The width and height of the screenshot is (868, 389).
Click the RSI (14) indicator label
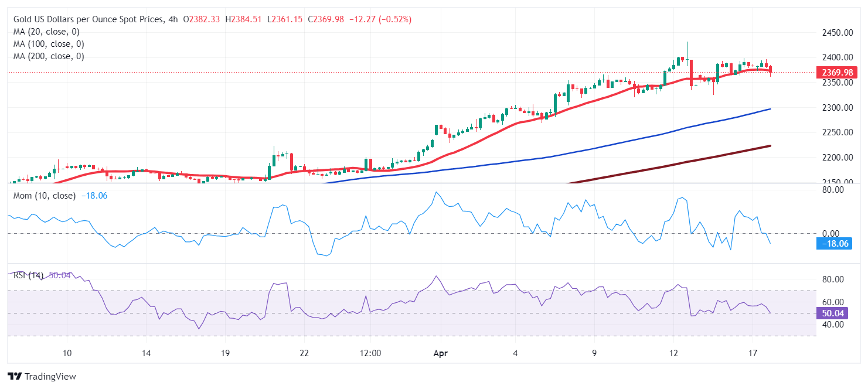point(28,275)
